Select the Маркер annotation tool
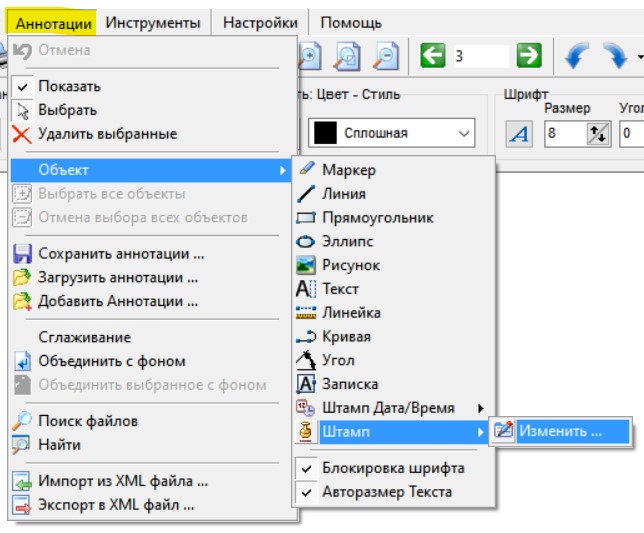The image size is (644, 533). pyautogui.click(x=348, y=170)
